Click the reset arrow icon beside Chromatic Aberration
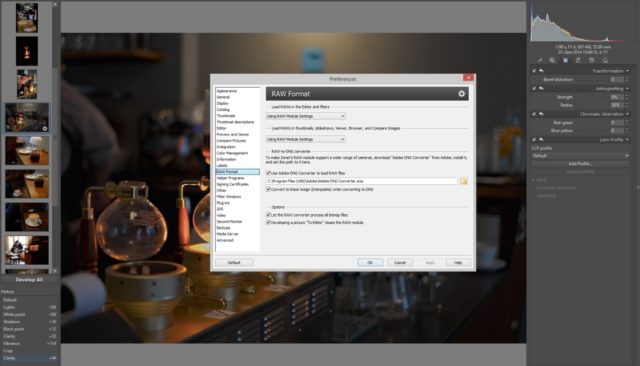The height and width of the screenshot is (366, 640). click(x=542, y=114)
